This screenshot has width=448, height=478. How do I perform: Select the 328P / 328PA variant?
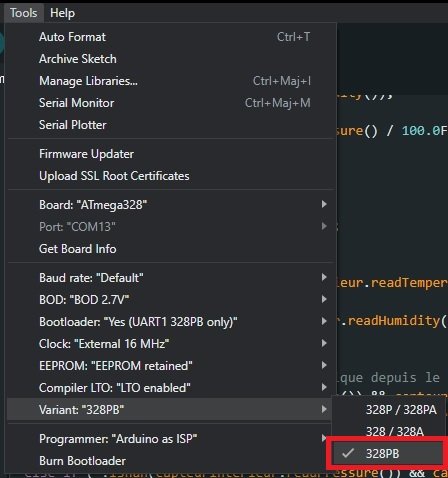pyautogui.click(x=389, y=410)
